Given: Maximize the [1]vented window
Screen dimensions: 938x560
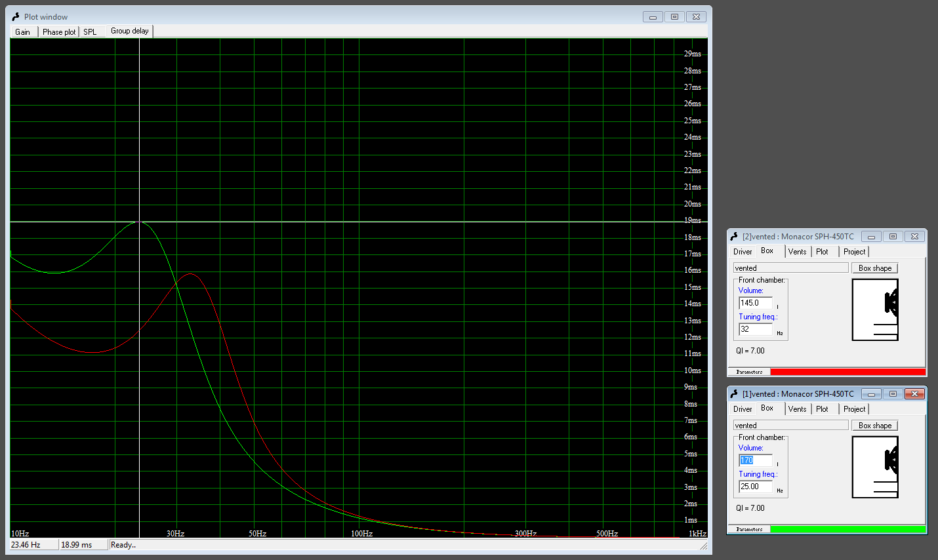Looking at the screenshot, I should [893, 393].
